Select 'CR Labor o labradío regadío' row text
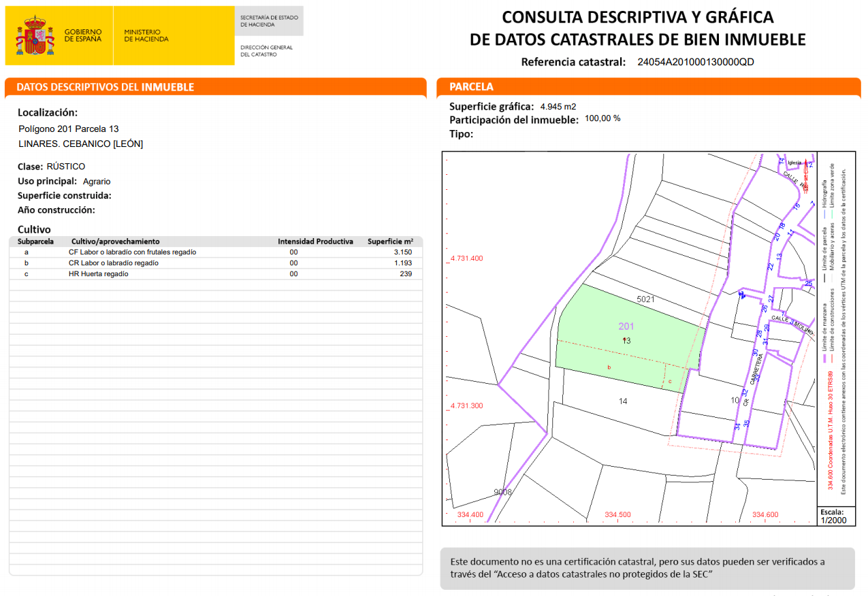 point(114,263)
